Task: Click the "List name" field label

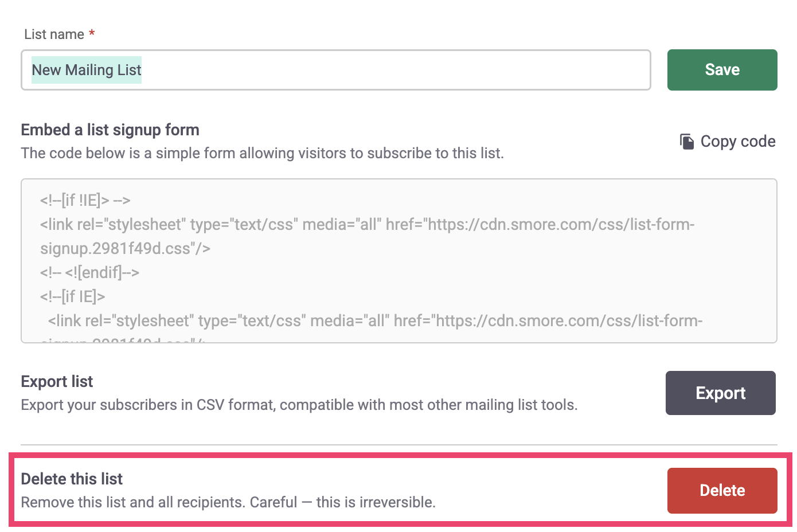Action: (x=54, y=34)
